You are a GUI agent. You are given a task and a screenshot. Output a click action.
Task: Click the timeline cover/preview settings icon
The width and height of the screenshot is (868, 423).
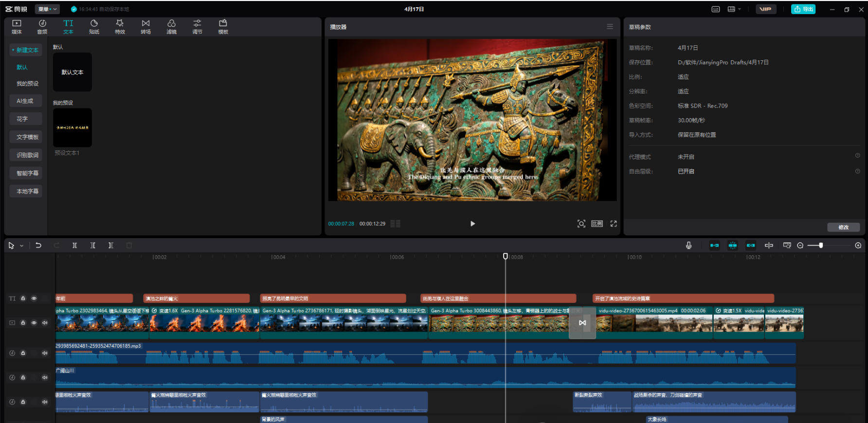(x=787, y=246)
